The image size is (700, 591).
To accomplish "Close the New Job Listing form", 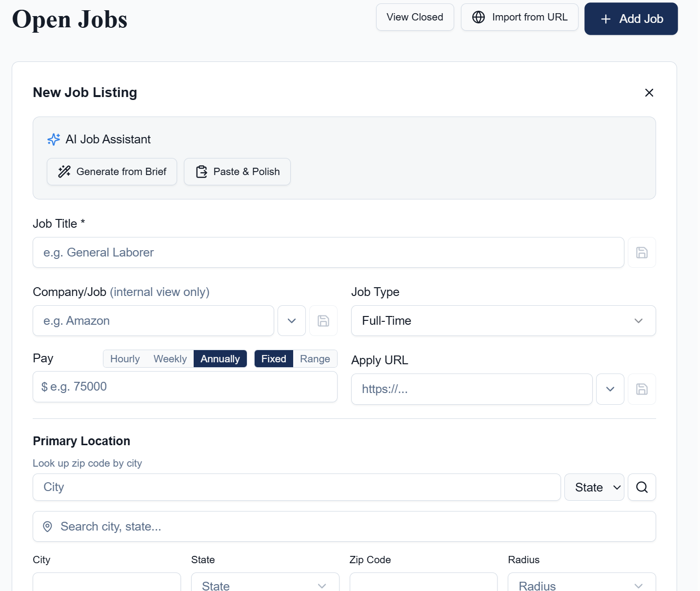I will tap(649, 93).
